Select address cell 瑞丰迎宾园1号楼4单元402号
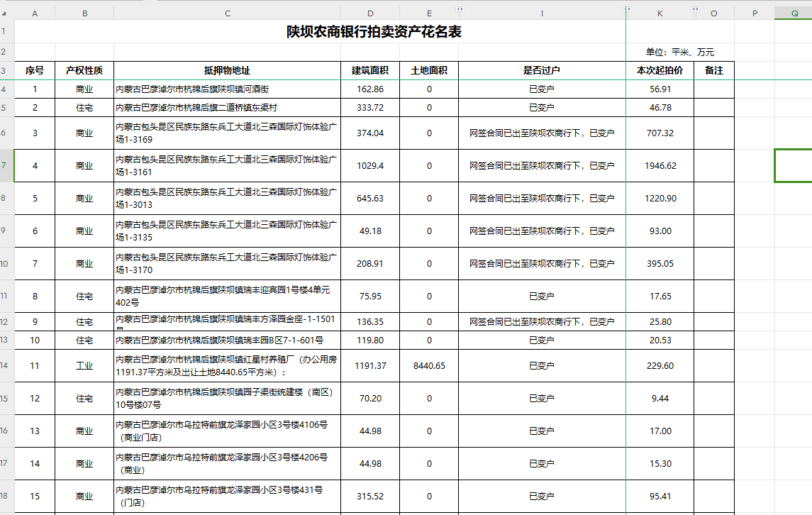The image size is (812, 515). (x=228, y=296)
